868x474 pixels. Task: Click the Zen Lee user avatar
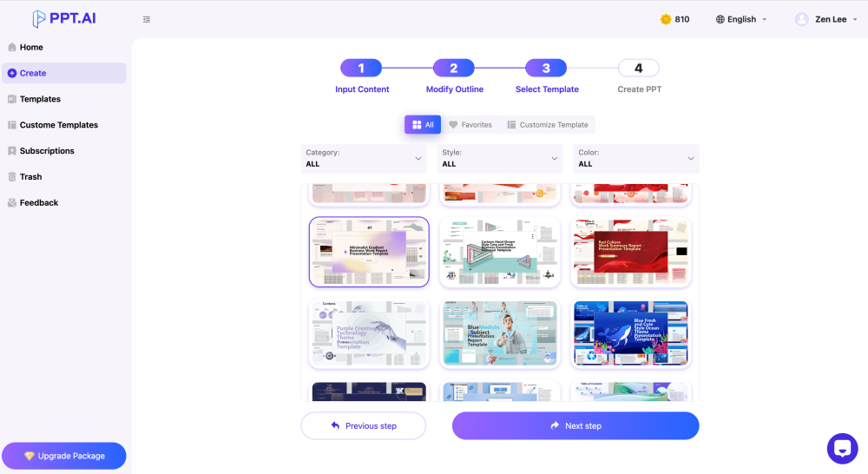(801, 19)
